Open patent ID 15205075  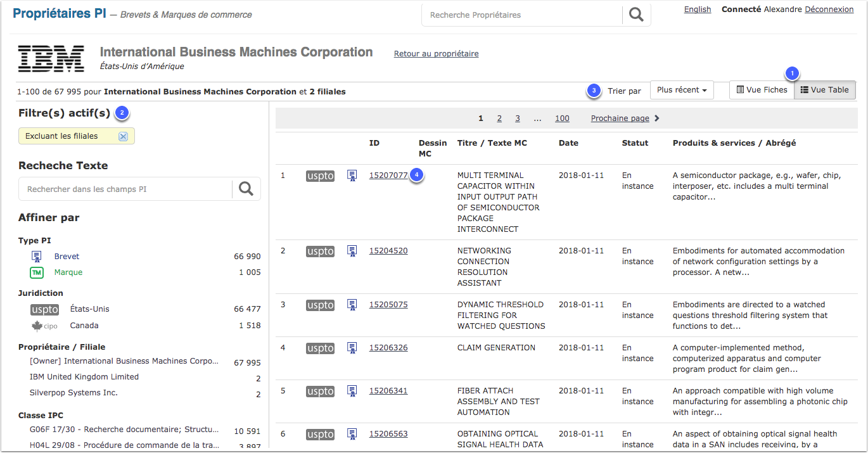(x=388, y=305)
